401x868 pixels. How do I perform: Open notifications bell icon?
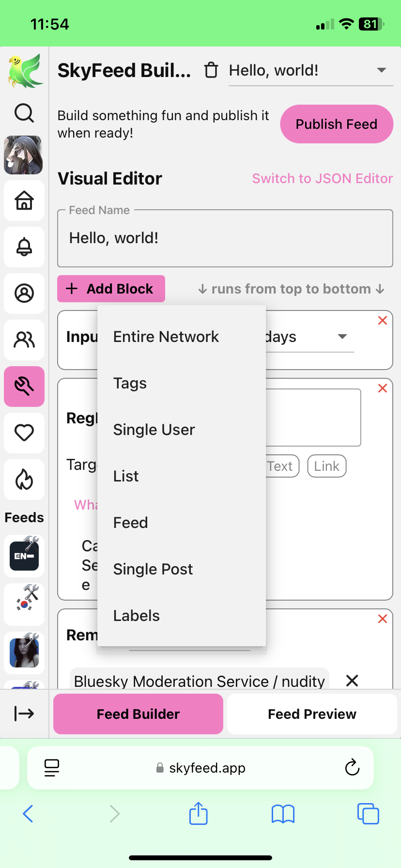[24, 247]
